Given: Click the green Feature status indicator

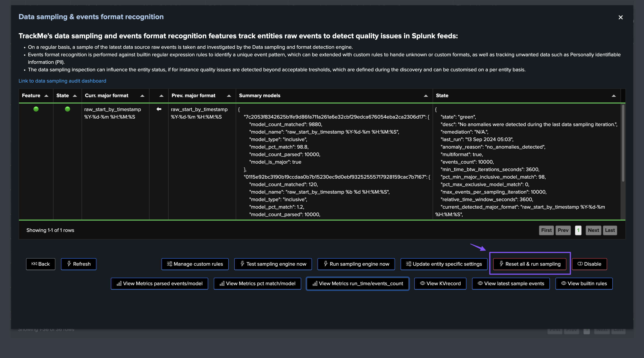Looking at the screenshot, I should (36, 109).
